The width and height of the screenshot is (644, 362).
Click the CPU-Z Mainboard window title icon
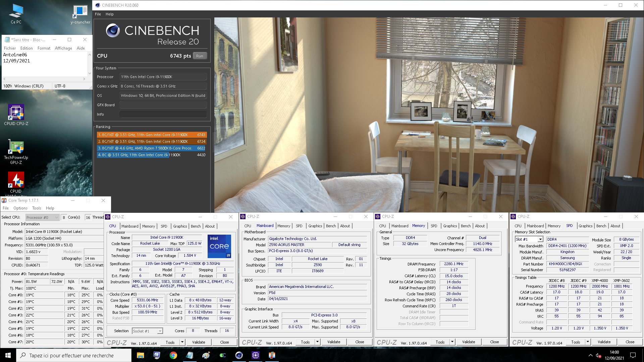click(243, 217)
